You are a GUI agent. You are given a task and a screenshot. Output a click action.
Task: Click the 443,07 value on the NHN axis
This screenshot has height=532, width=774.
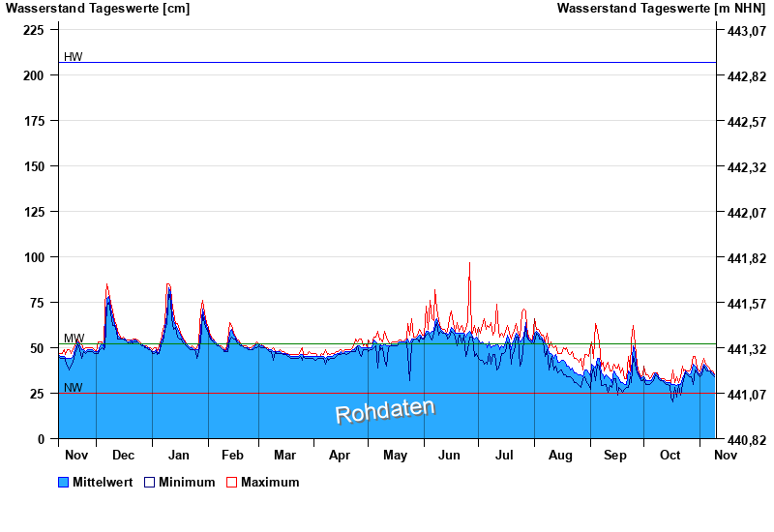(x=745, y=31)
